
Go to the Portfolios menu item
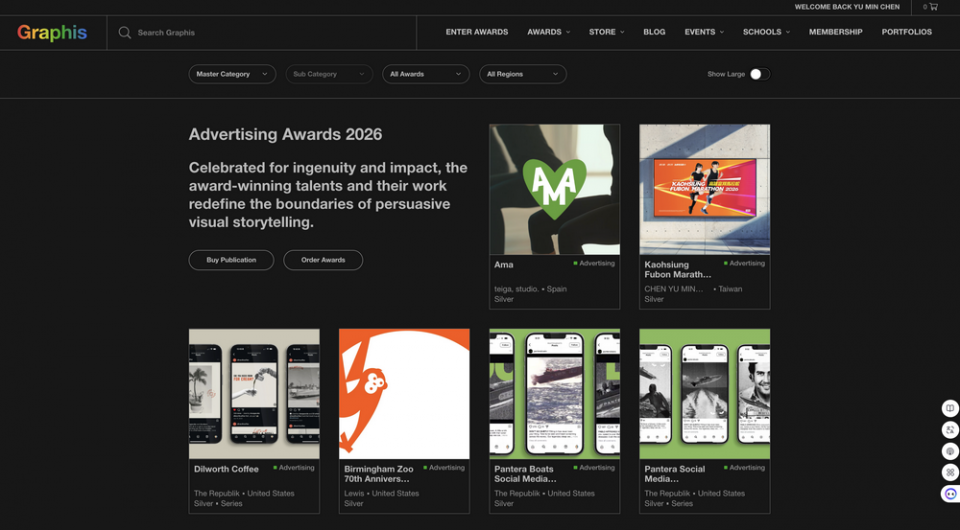(906, 32)
